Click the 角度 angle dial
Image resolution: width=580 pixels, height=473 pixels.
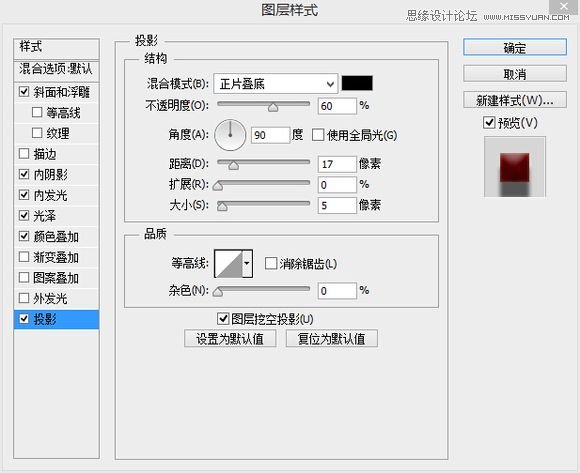(x=230, y=135)
